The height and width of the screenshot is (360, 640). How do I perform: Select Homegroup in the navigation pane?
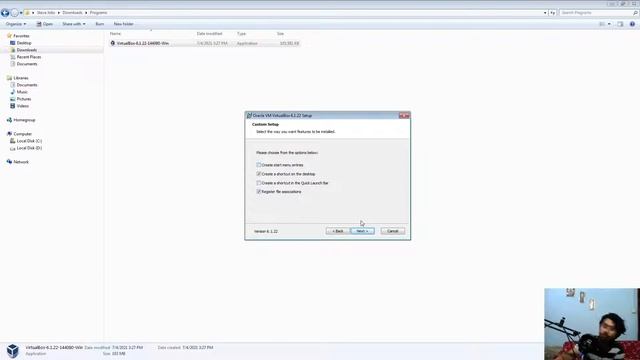[x=24, y=120]
